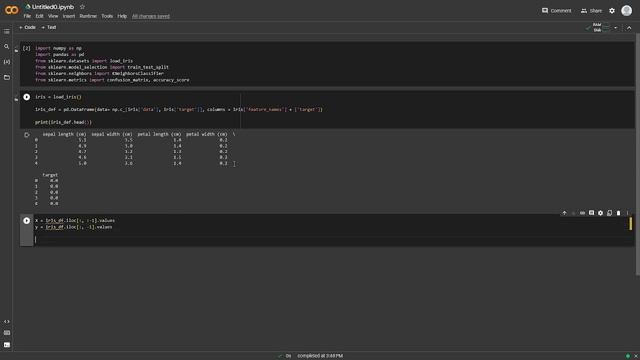The height and width of the screenshot is (360, 640).
Task: Open the Files folder panel
Action: click(7, 77)
